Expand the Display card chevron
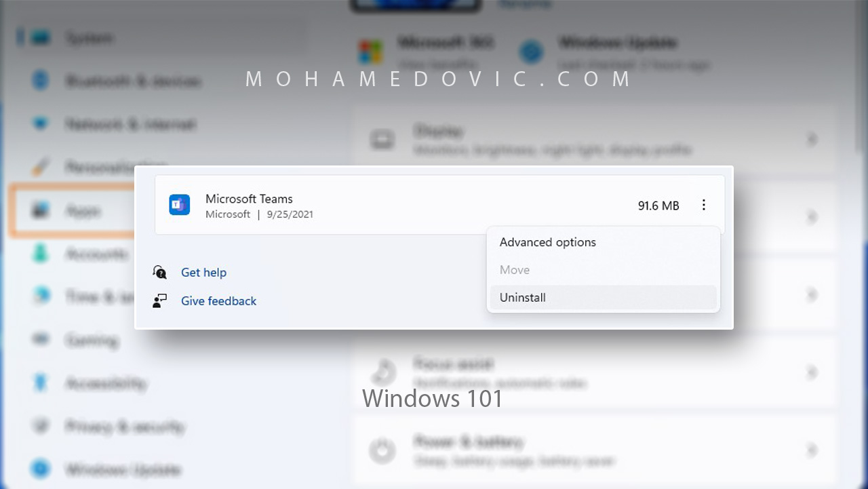The height and width of the screenshot is (489, 868). click(x=812, y=140)
